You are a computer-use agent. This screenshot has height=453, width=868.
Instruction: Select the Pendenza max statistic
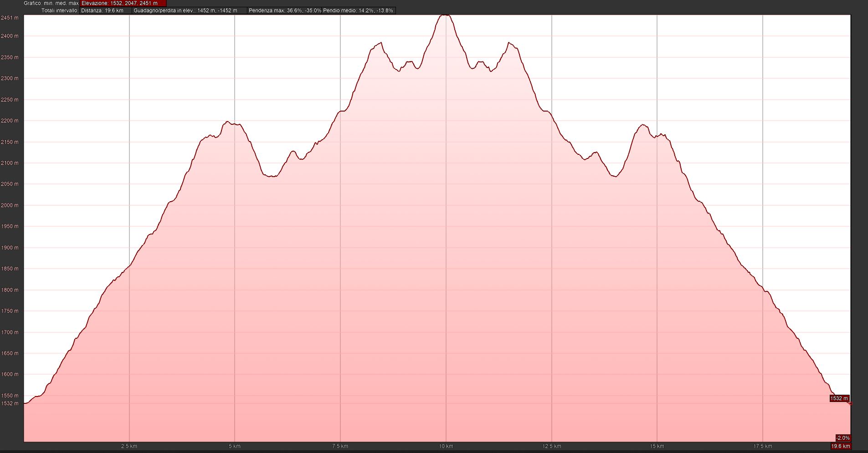[x=285, y=10]
